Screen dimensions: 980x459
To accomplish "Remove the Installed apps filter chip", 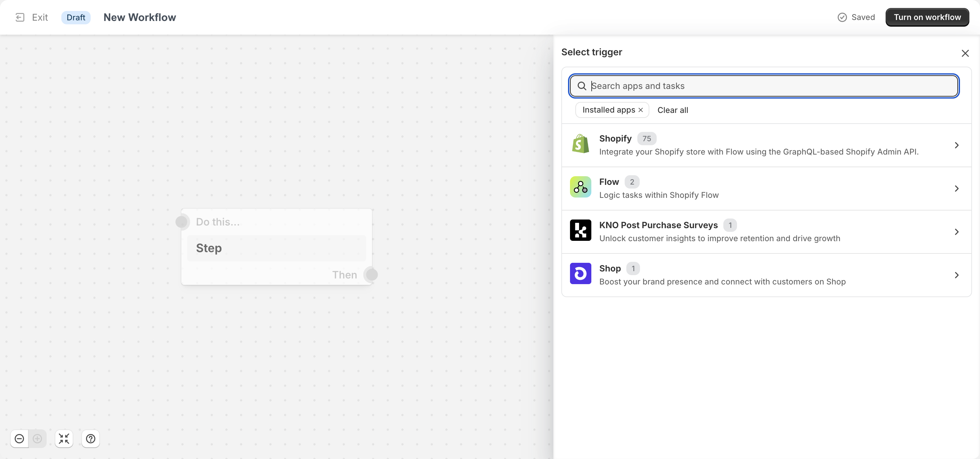I will [641, 110].
